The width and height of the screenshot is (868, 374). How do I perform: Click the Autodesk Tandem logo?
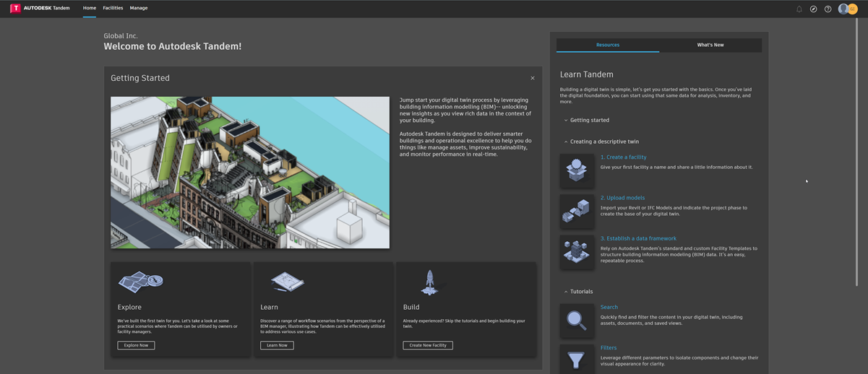pyautogui.click(x=40, y=8)
